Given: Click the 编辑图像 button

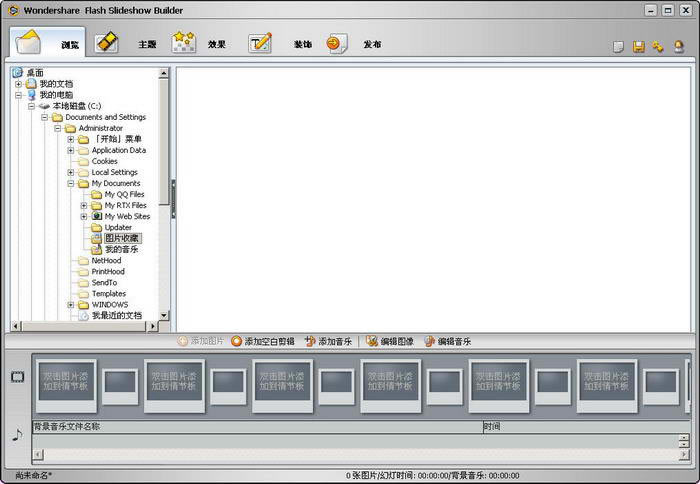Looking at the screenshot, I should [390, 341].
